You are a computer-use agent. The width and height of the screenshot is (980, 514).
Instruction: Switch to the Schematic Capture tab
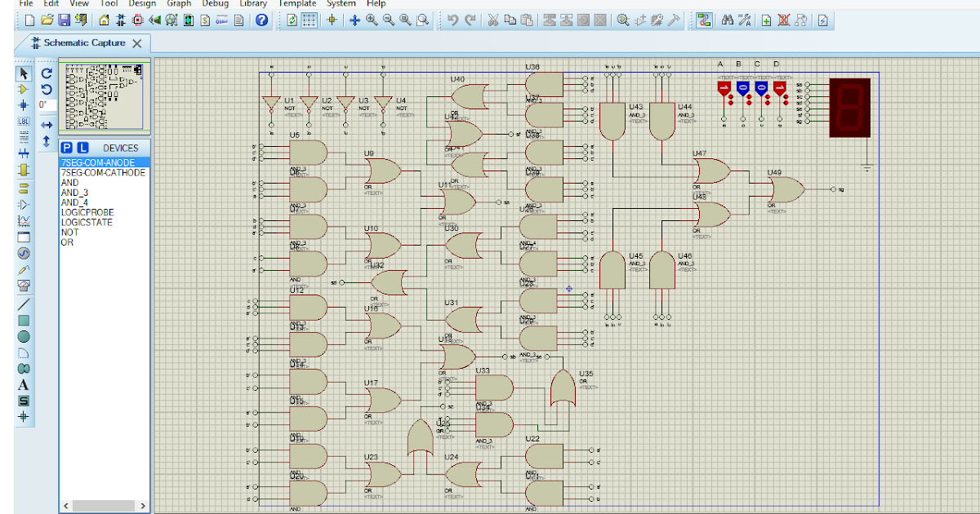coord(84,43)
